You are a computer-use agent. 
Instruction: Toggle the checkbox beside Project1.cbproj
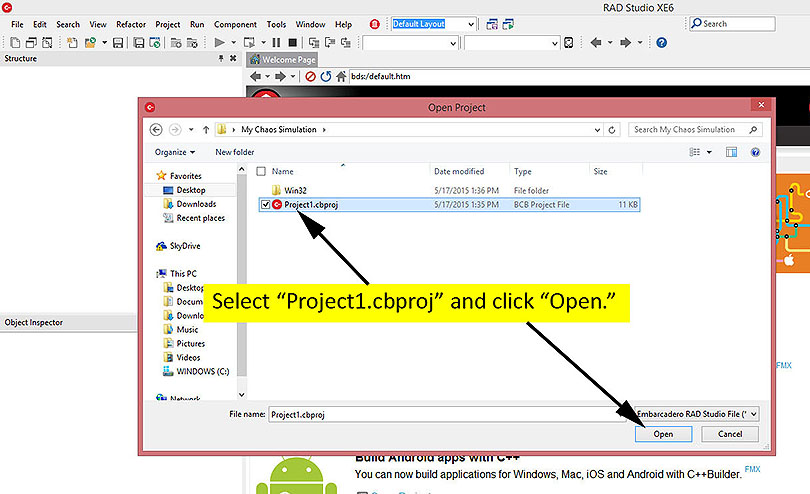(266, 205)
